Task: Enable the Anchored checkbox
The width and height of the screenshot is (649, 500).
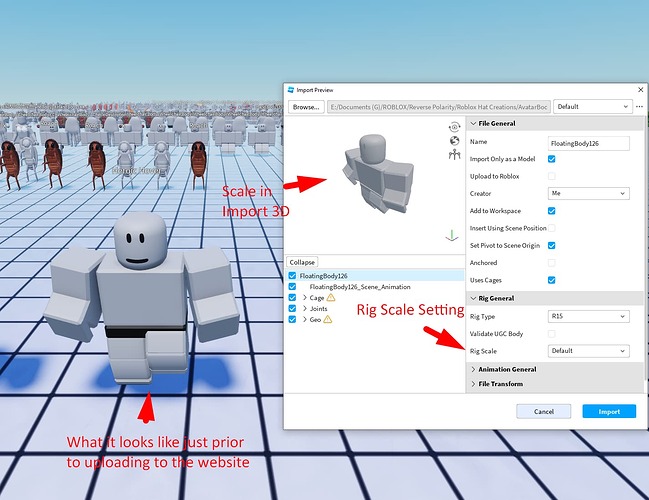Action: coord(551,263)
